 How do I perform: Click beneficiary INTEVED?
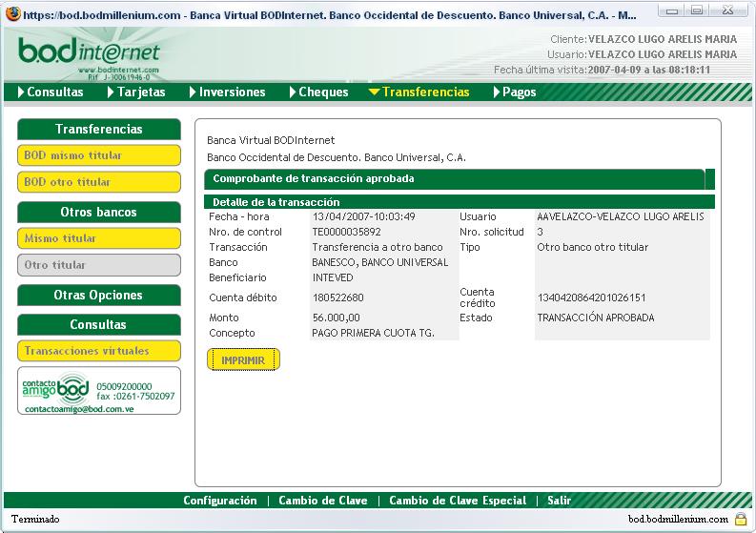click(333, 277)
